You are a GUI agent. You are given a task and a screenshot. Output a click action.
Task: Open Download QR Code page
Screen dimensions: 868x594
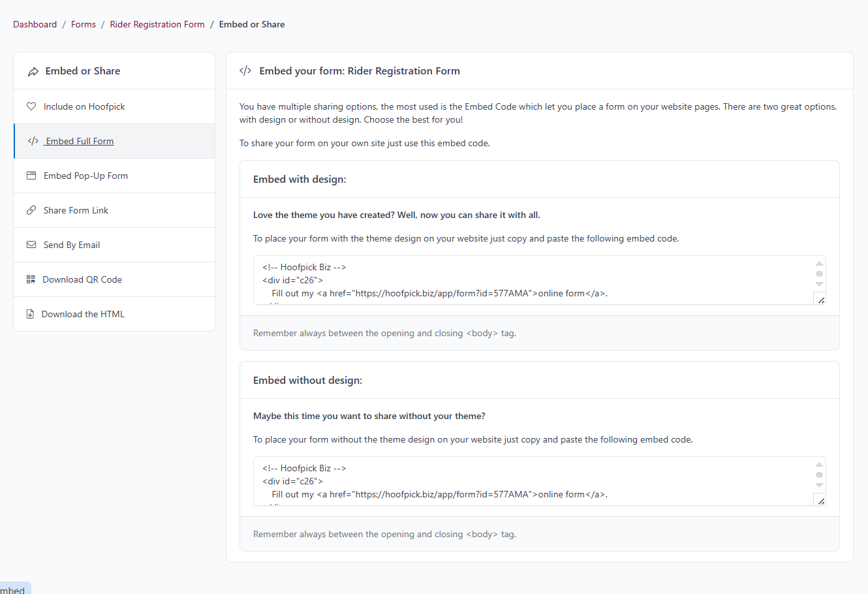(x=114, y=279)
